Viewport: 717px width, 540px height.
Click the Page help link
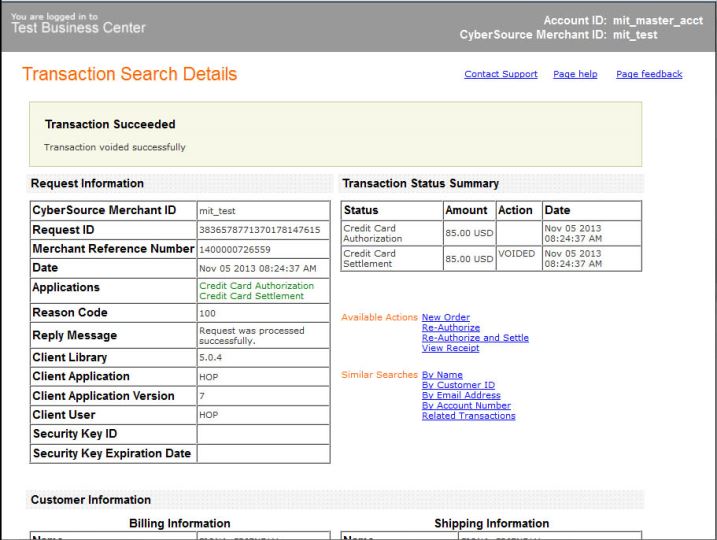(575, 74)
